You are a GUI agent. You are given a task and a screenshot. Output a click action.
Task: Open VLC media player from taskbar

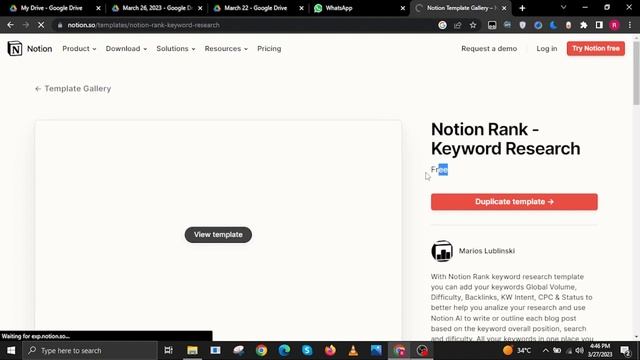point(353,351)
